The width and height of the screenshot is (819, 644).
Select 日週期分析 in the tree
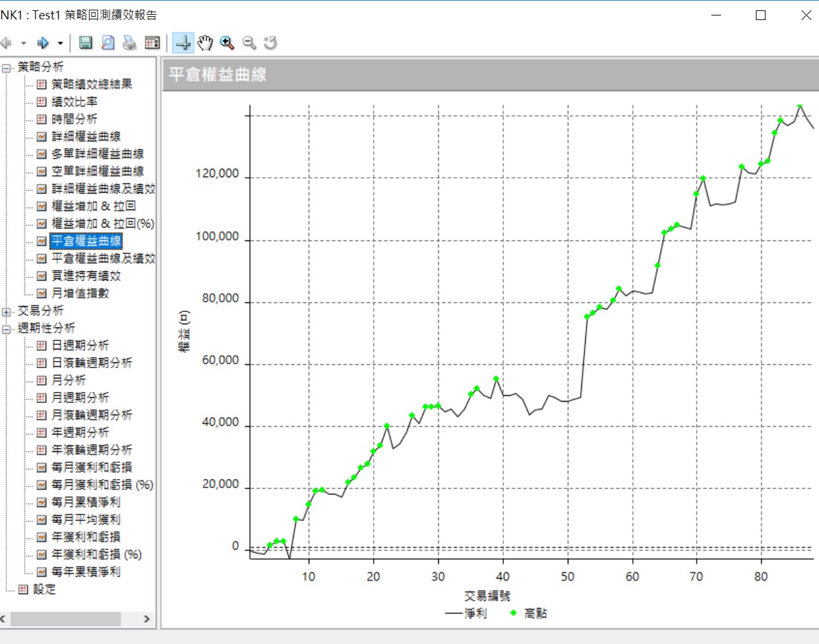click(81, 345)
